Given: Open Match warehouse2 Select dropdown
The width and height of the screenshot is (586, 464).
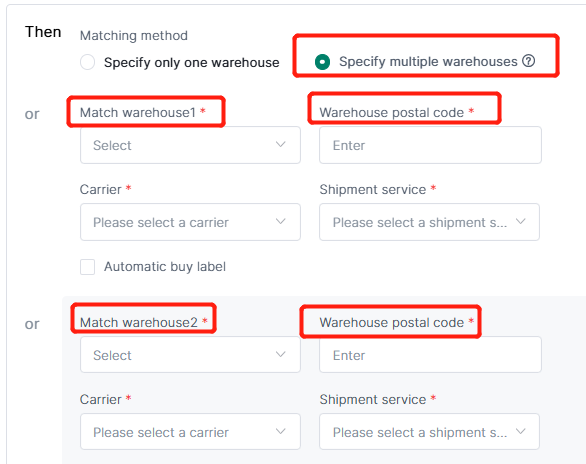Looking at the screenshot, I should tap(190, 355).
